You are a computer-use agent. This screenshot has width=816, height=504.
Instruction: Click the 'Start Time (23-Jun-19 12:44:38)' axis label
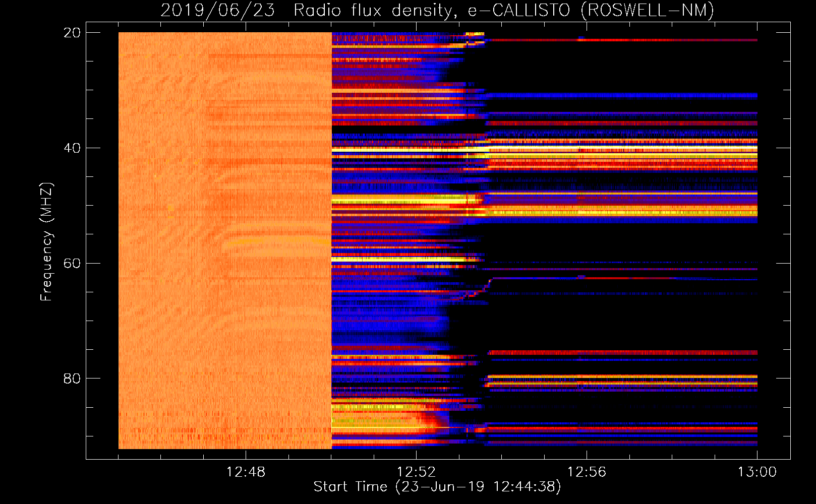437,487
